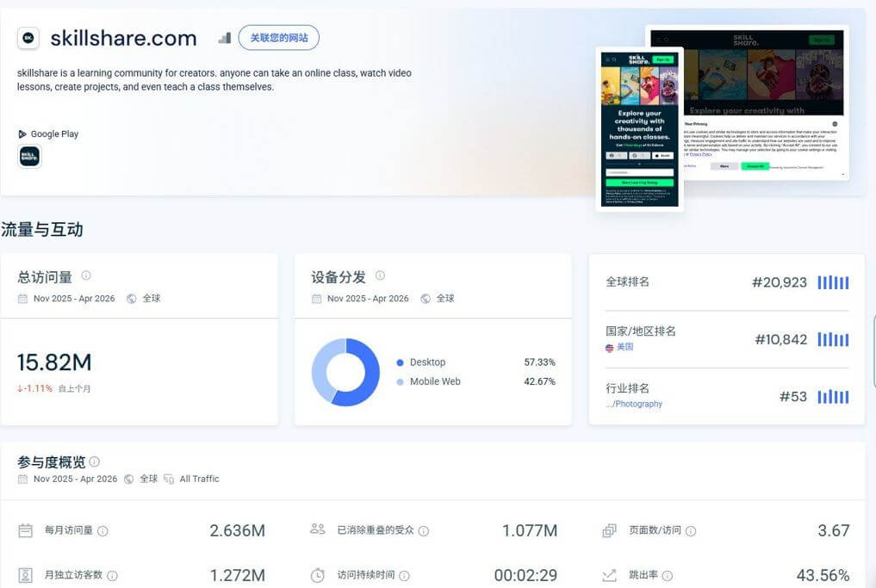Click the 15.82M total visits value

(x=54, y=362)
